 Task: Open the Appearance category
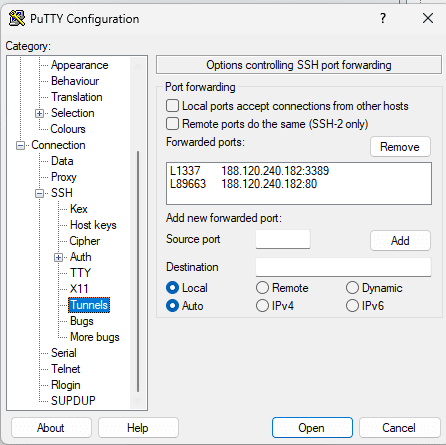pos(80,65)
